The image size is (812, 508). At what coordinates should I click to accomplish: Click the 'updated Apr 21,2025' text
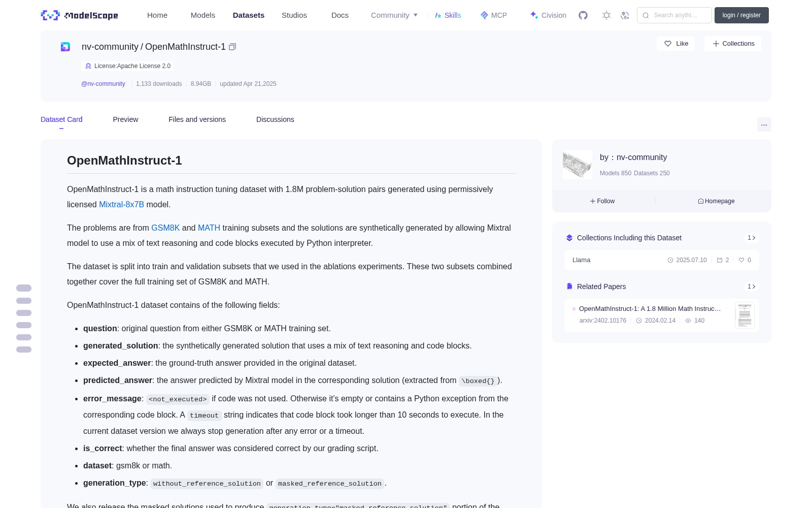(x=248, y=84)
